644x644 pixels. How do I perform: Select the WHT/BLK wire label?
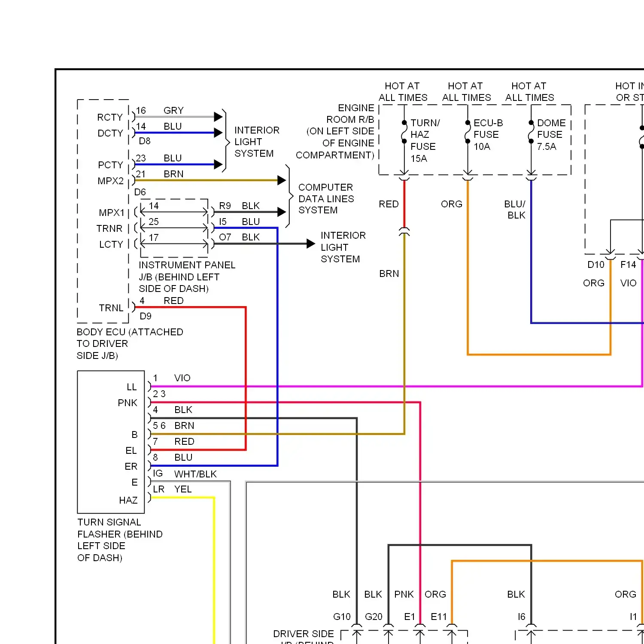tap(195, 474)
